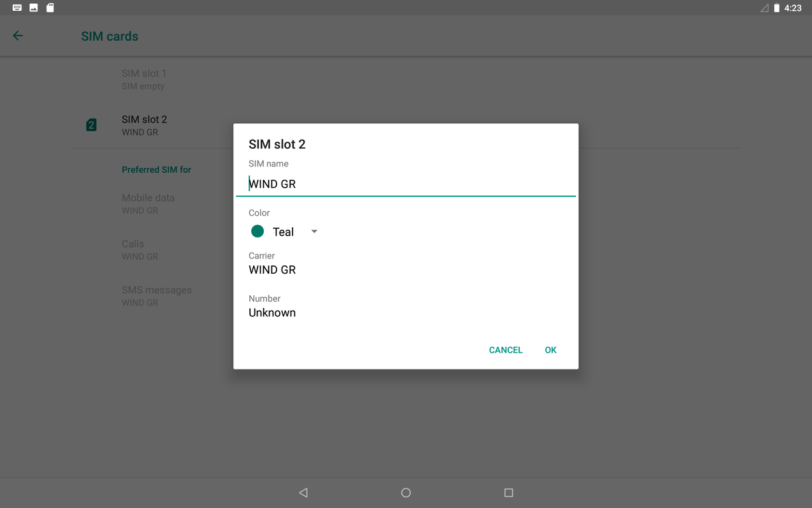Screen dimensions: 812x508
Task: Open Recents with the square navigation button
Action: coord(508,492)
